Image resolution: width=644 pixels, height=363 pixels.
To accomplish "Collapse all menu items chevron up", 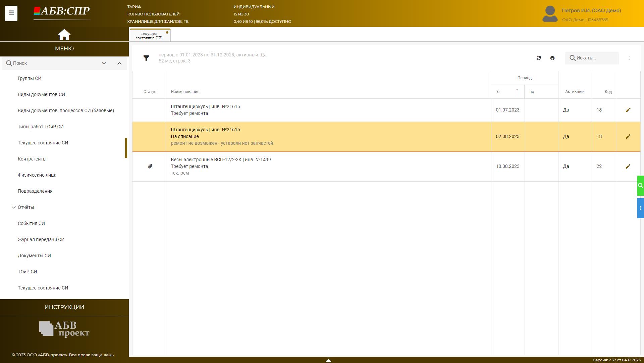I will pyautogui.click(x=119, y=63).
